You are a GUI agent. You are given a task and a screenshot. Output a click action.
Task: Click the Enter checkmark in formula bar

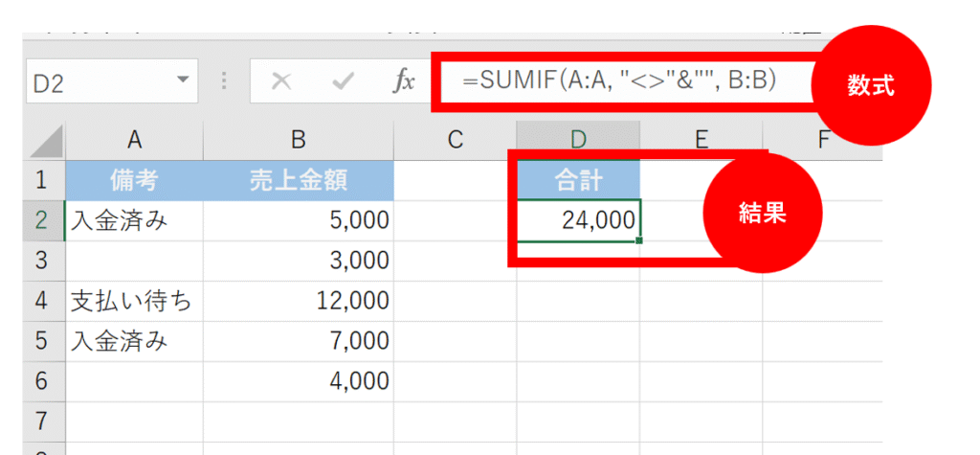(343, 82)
